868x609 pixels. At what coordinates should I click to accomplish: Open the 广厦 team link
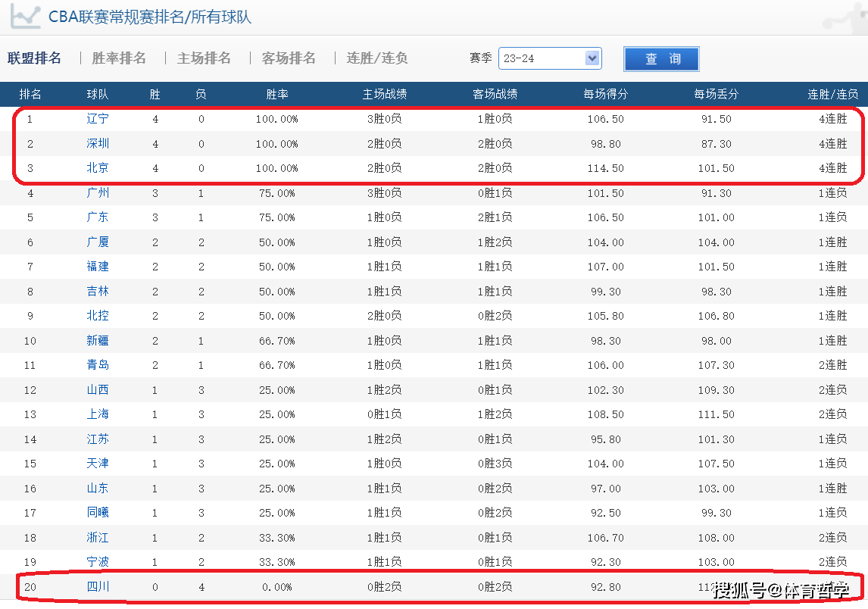98,242
